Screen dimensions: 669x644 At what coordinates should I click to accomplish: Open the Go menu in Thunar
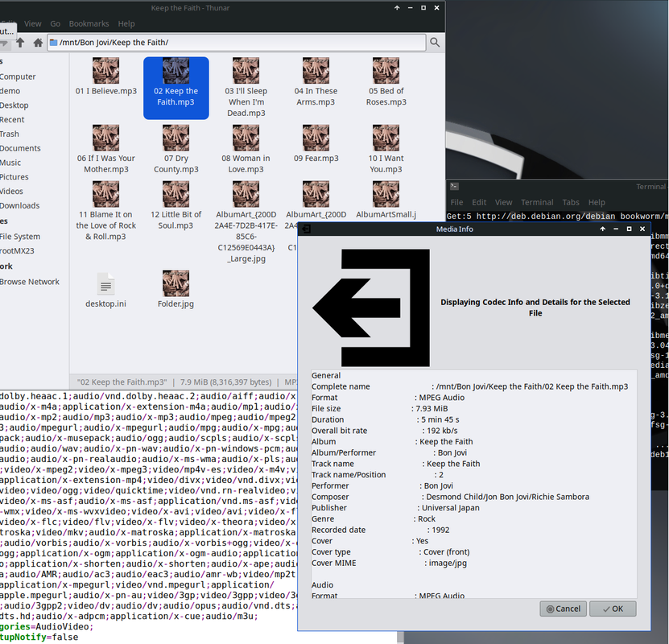(55, 24)
